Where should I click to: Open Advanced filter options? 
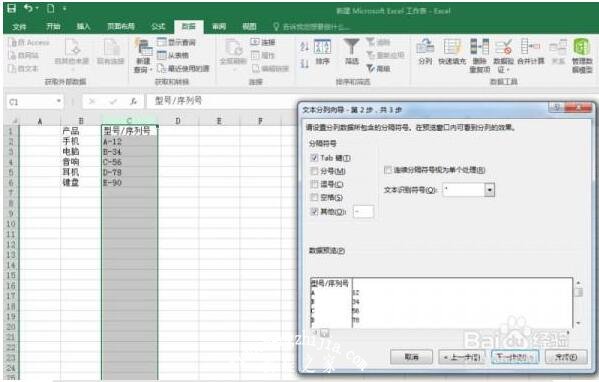(x=379, y=68)
